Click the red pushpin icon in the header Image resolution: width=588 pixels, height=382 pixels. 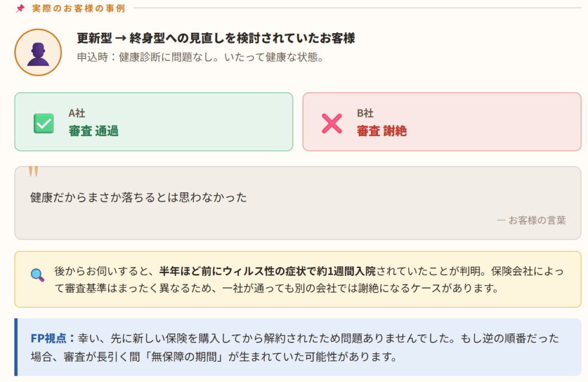[x=20, y=9]
